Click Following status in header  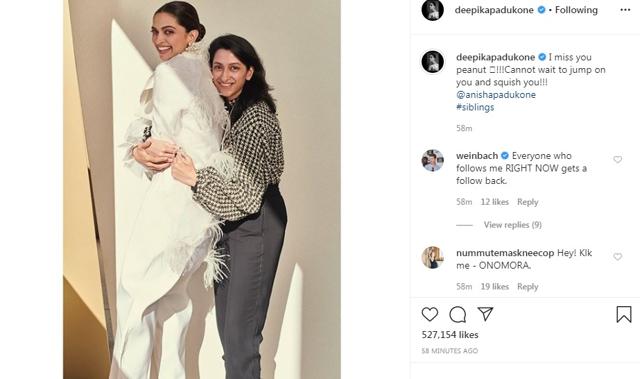(576, 10)
